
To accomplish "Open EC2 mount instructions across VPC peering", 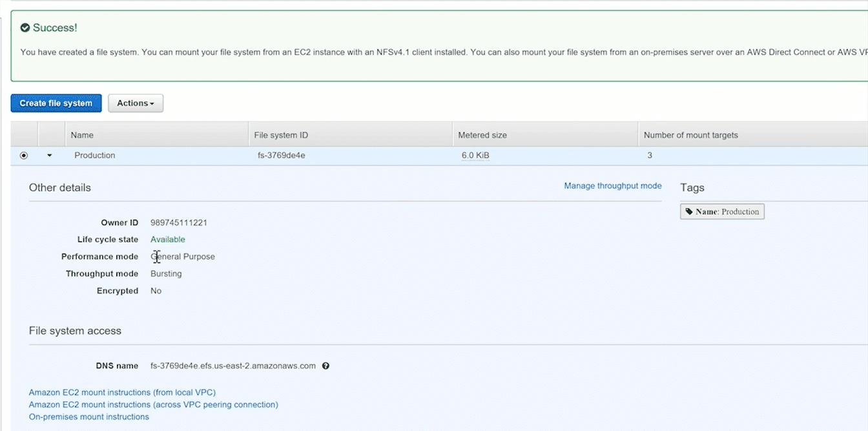I will click(x=153, y=405).
